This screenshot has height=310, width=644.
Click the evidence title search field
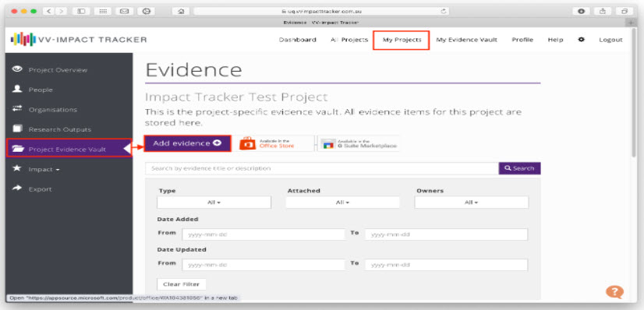[322, 168]
